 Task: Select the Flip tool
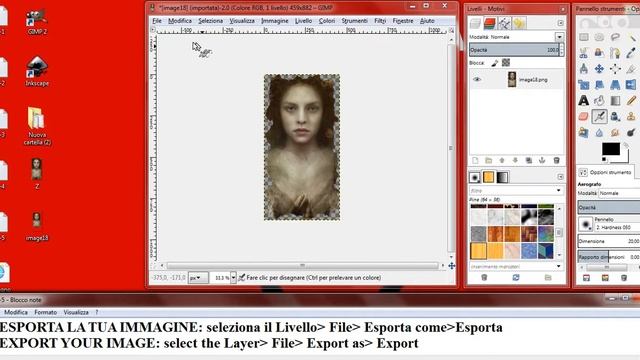[x=631, y=84]
